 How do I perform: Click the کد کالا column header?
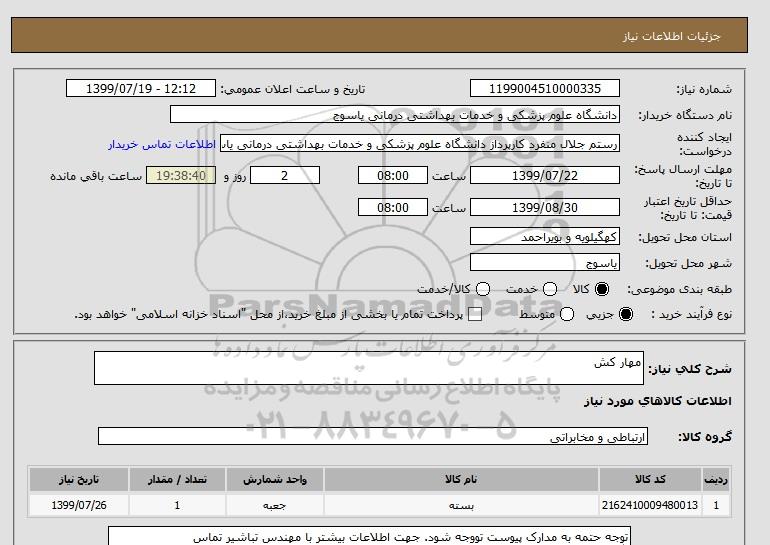(x=650, y=479)
